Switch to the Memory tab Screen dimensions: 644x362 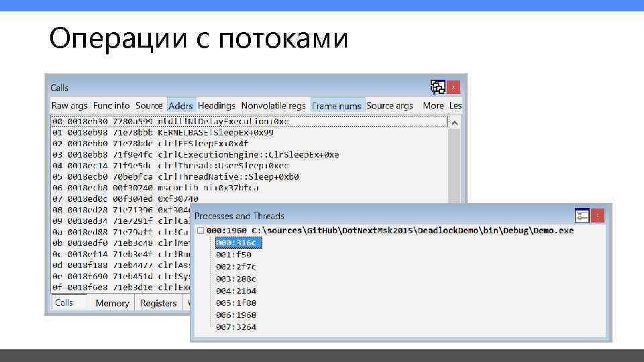click(112, 303)
